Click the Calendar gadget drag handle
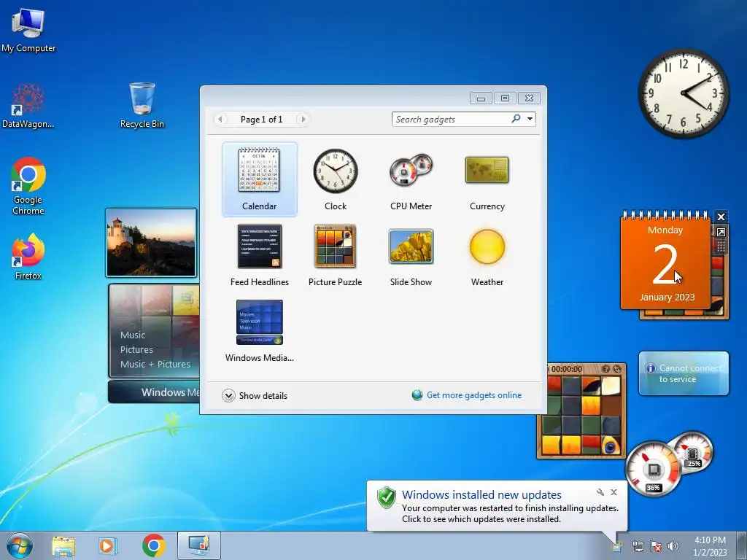This screenshot has width=747, height=560. point(721,246)
